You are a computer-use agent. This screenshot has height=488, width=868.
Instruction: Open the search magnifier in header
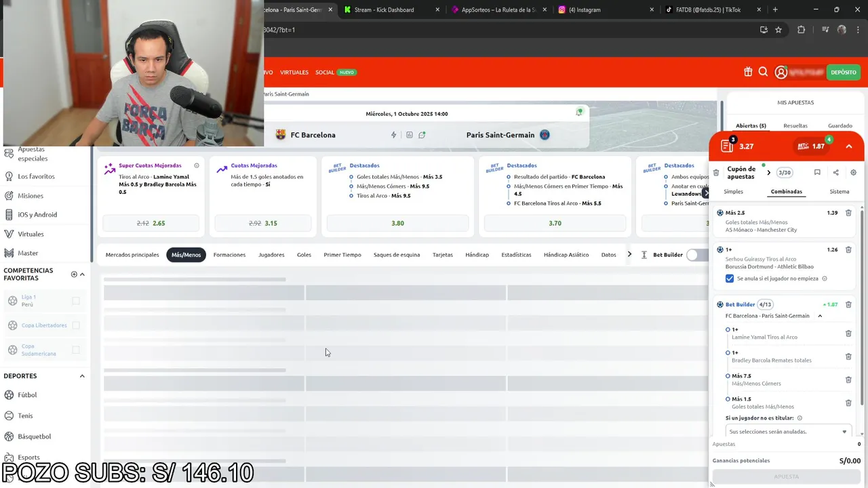tap(763, 72)
